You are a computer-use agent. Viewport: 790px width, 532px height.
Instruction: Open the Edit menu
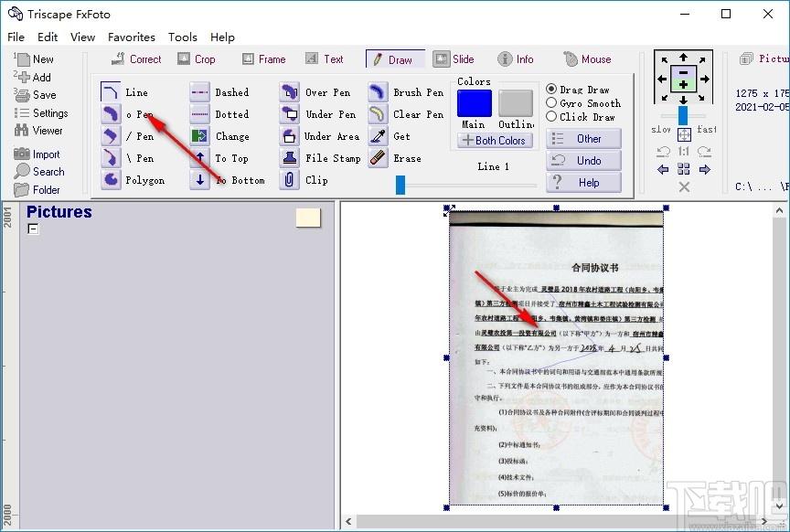48,37
